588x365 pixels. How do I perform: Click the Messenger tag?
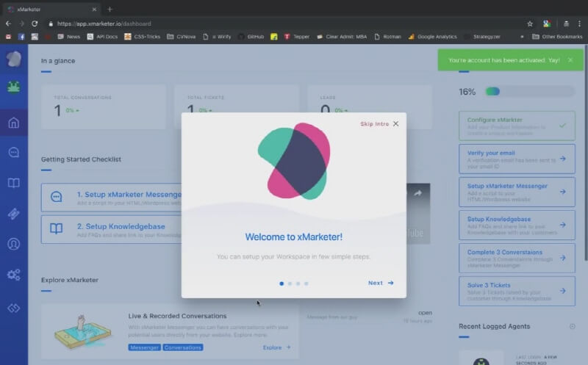coord(144,347)
